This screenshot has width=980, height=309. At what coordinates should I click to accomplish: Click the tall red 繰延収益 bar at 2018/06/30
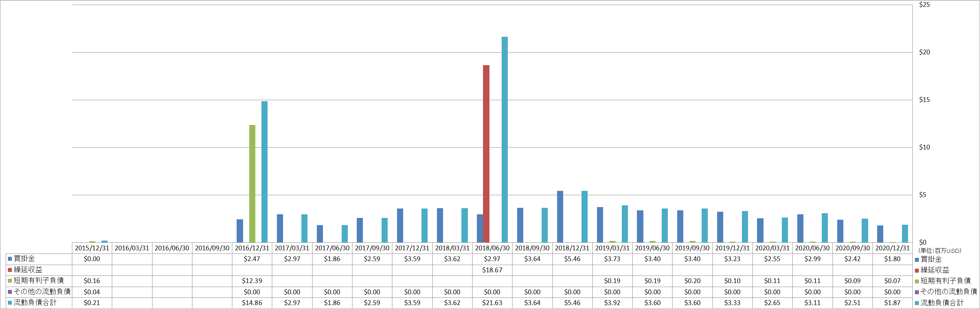486,153
